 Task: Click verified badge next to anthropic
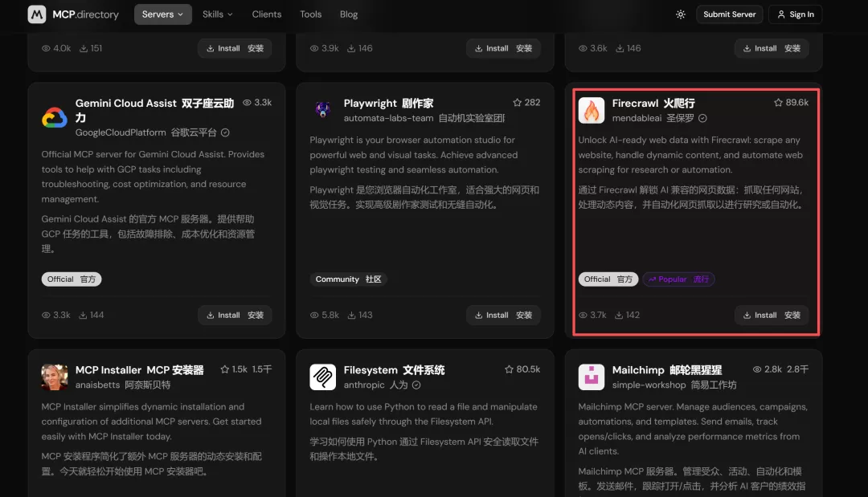coord(416,385)
